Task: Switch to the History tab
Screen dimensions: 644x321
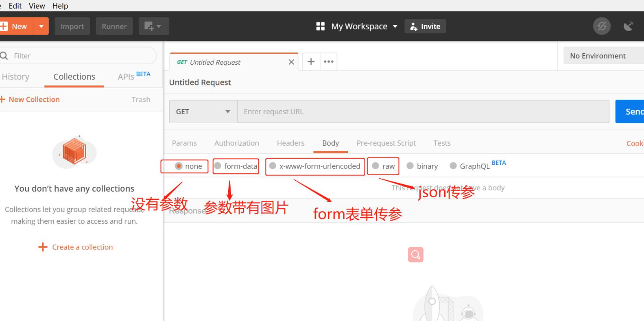Action: [x=15, y=76]
